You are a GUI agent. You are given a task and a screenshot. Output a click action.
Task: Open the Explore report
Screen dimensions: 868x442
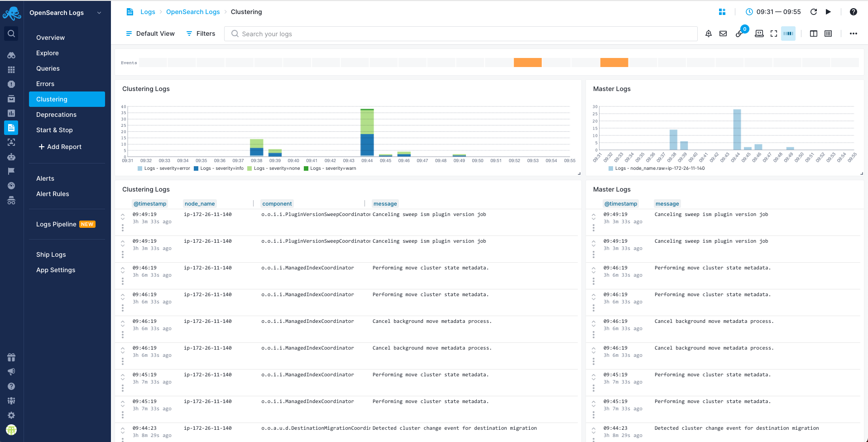tap(48, 53)
